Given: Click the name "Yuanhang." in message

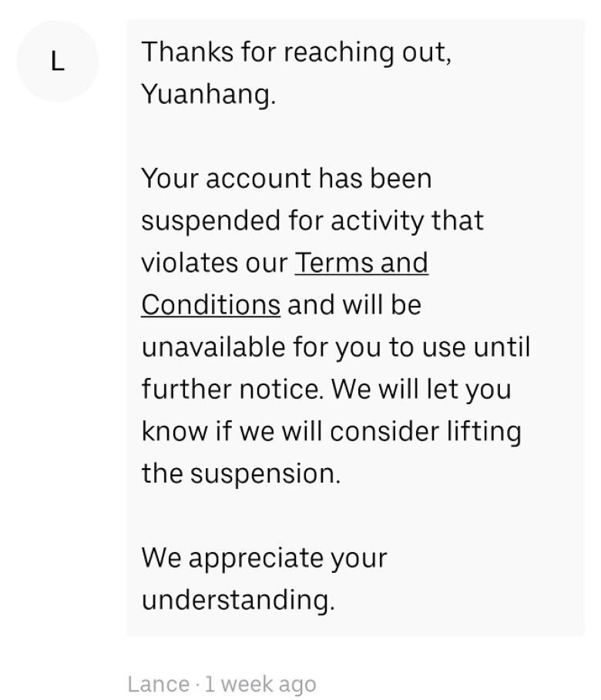Looking at the screenshot, I should [209, 94].
